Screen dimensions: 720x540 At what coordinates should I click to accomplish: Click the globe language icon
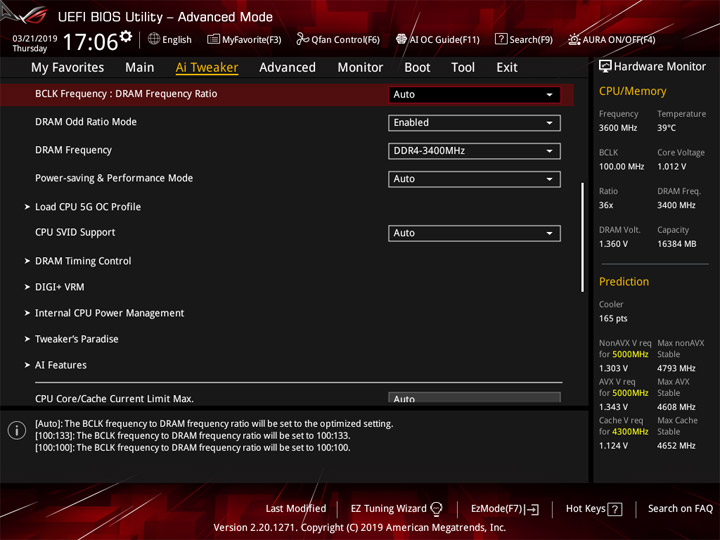pos(154,39)
